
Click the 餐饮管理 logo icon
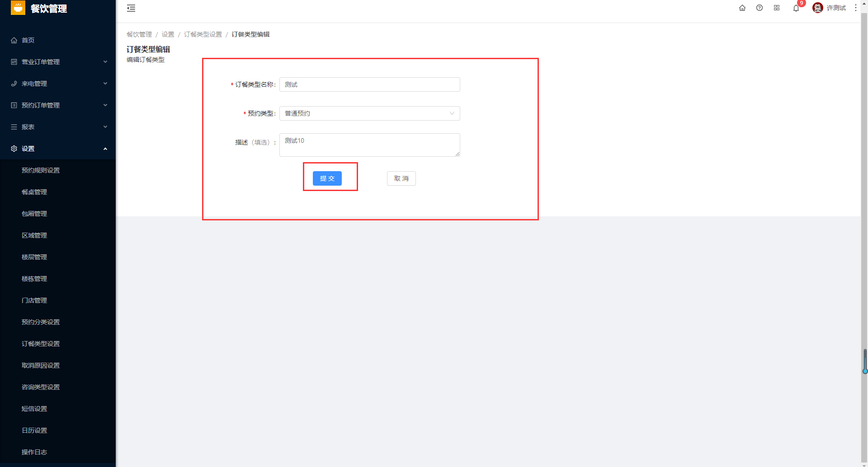click(x=18, y=8)
